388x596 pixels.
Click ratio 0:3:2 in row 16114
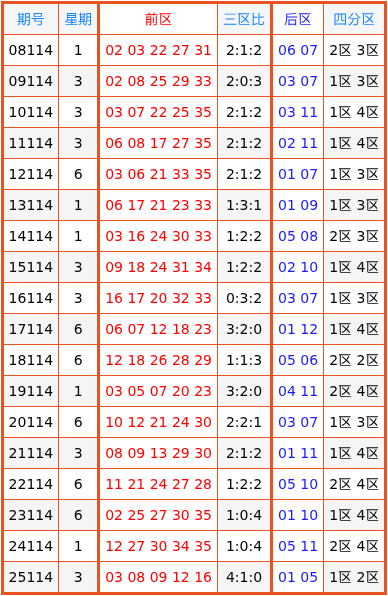pos(244,298)
